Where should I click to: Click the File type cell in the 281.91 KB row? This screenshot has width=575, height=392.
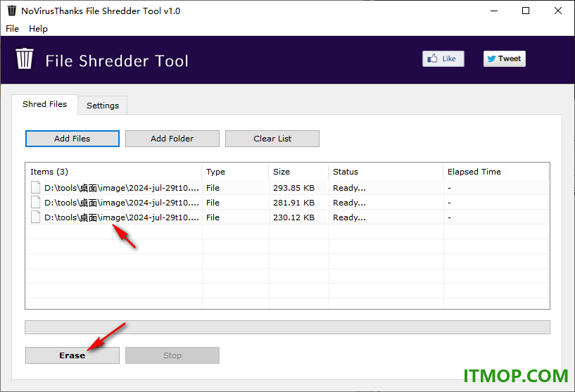[x=213, y=203]
